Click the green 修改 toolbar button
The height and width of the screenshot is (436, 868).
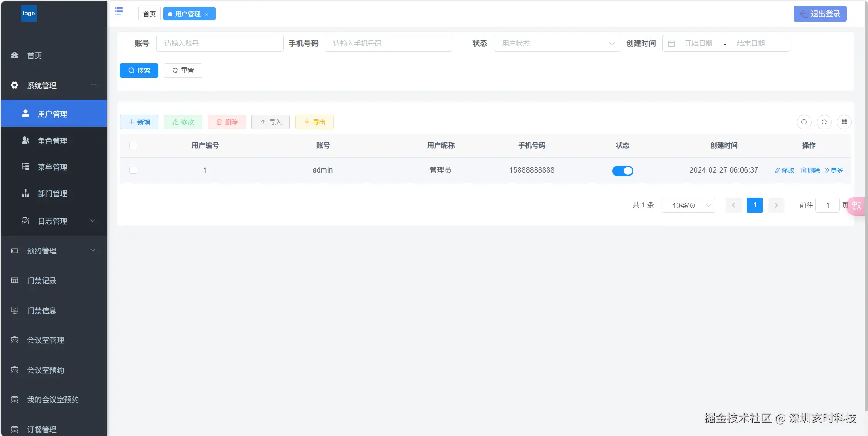coord(183,122)
